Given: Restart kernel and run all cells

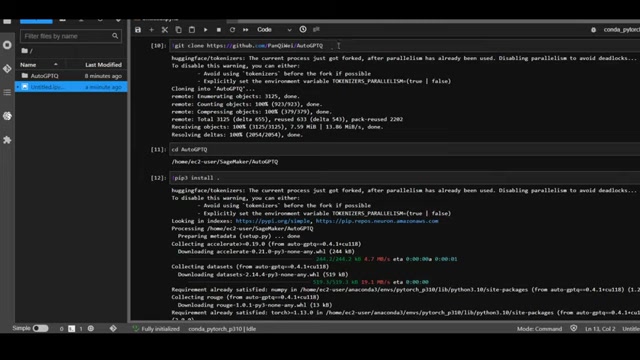Looking at the screenshot, I should [246, 30].
